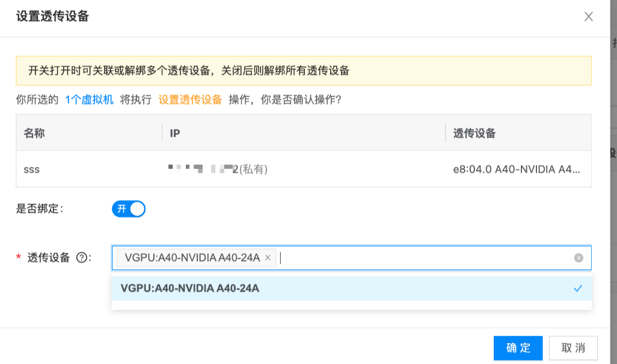Click the yellow notice banner about 透传设备
The image size is (617, 364).
click(303, 71)
